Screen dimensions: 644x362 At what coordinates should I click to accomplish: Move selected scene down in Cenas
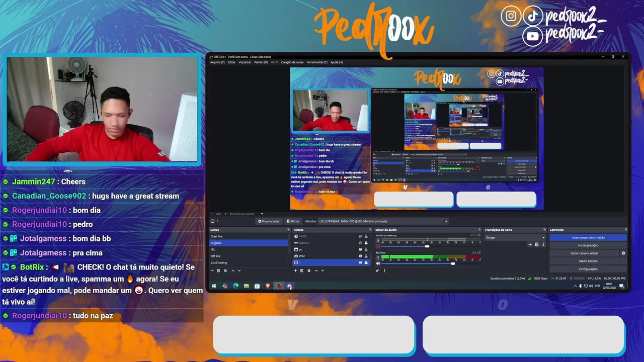pos(239,270)
